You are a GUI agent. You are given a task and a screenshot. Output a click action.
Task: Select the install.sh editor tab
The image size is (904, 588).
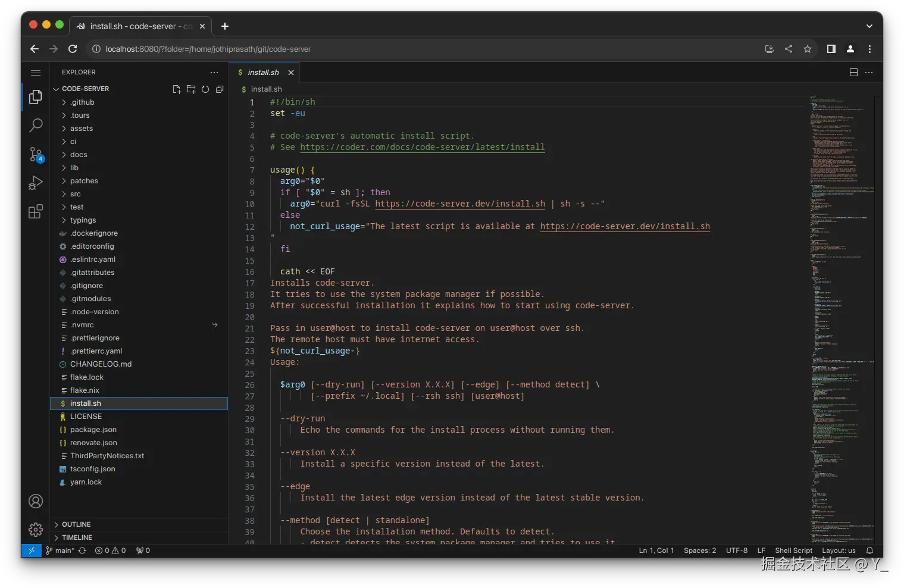[x=264, y=72]
